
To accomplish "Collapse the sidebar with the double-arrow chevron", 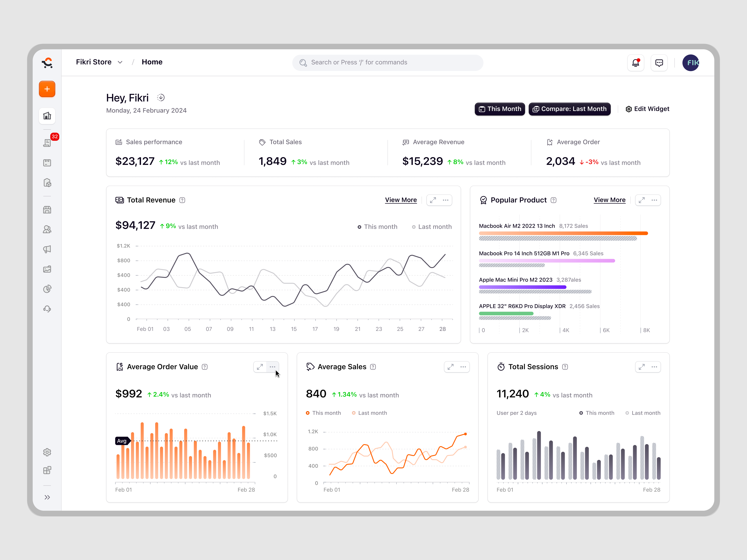I will point(47,497).
